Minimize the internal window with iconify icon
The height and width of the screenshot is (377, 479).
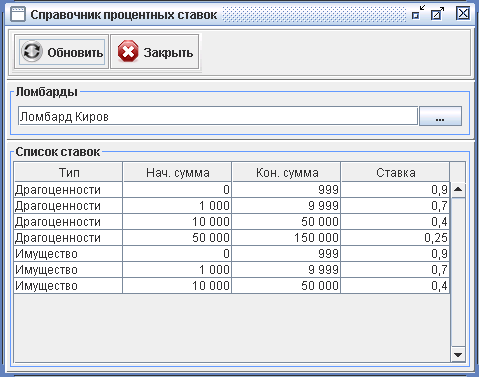418,13
